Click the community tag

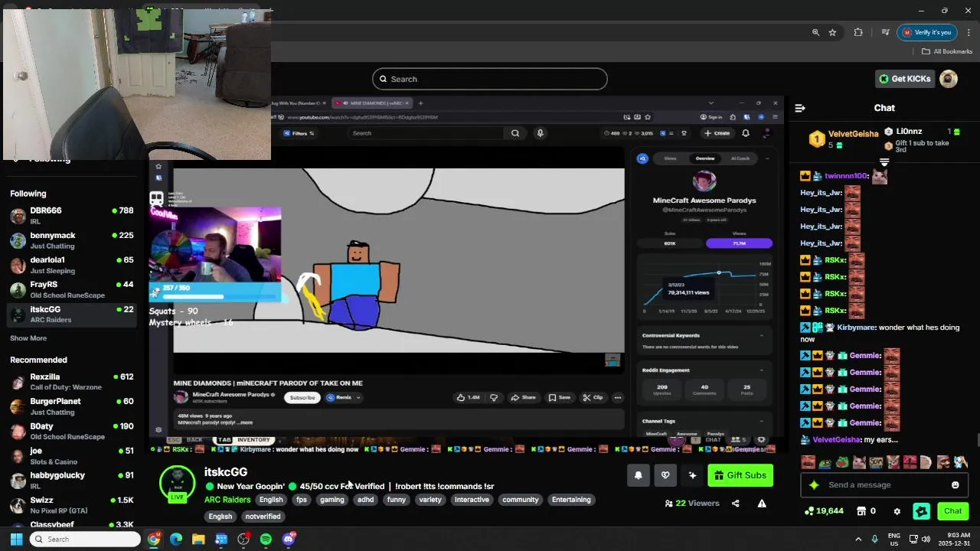point(521,500)
